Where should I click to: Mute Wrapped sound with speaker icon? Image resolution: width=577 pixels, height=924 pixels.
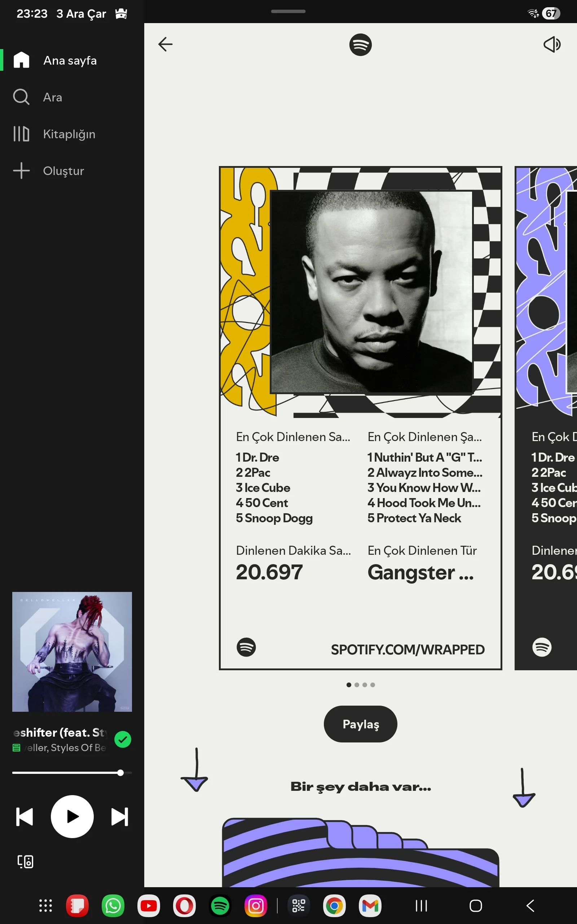pos(552,44)
